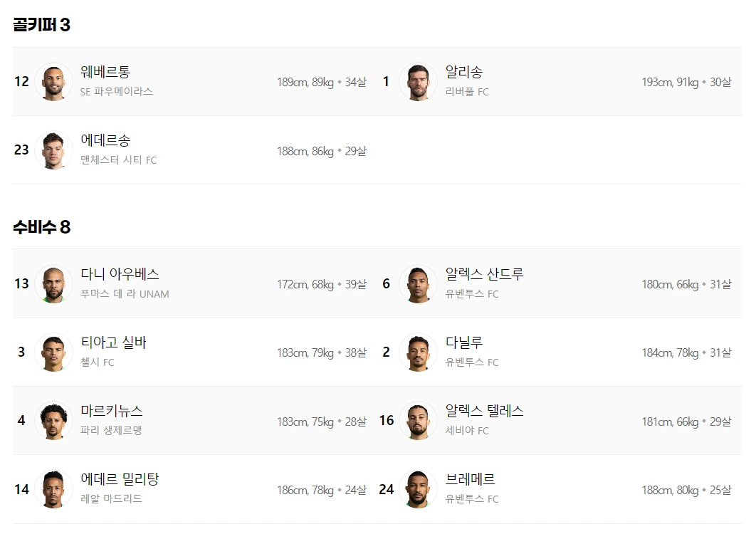Open 알렉스 텔레스 name link
Viewport: 756px width, 539px height.
click(x=484, y=411)
